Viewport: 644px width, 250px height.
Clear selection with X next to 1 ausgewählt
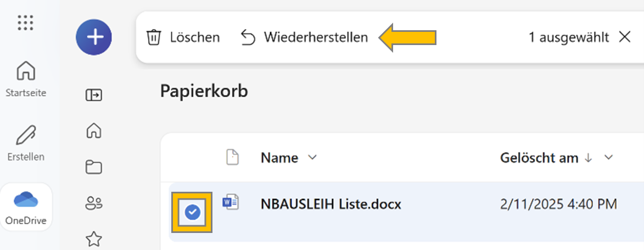(625, 37)
